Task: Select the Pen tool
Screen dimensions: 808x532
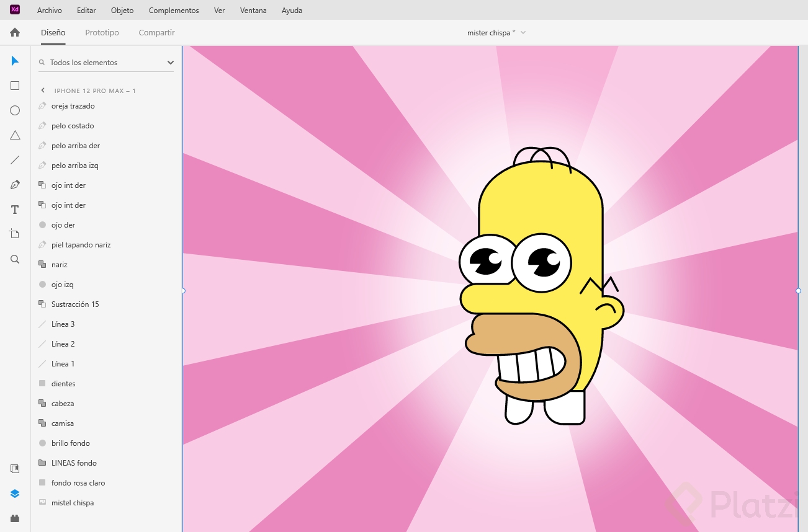Action: click(15, 185)
